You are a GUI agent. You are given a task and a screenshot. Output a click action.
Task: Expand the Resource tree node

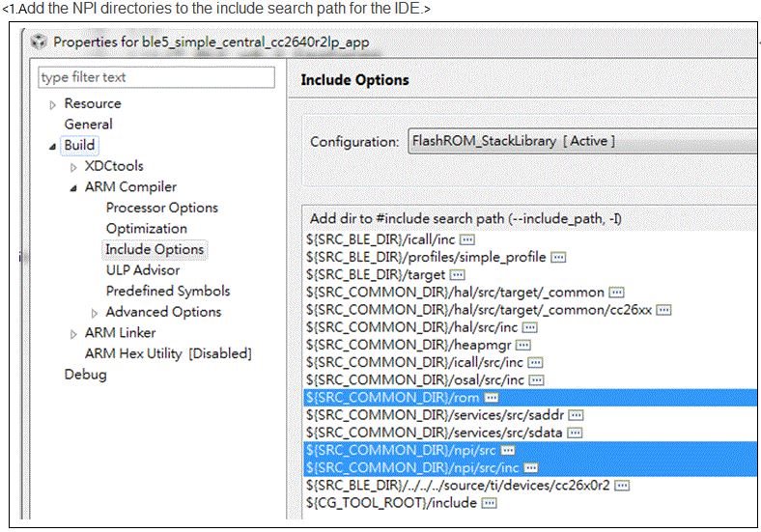coord(52,105)
